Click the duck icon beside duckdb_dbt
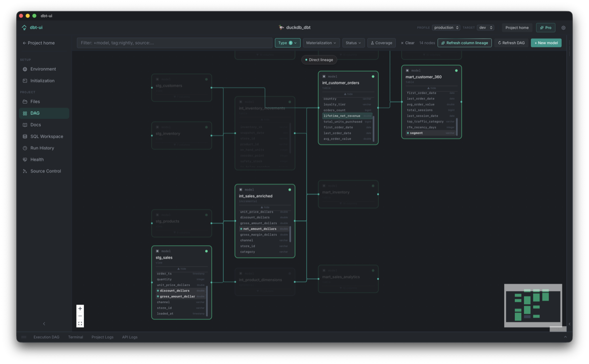589x364 pixels. tap(281, 28)
